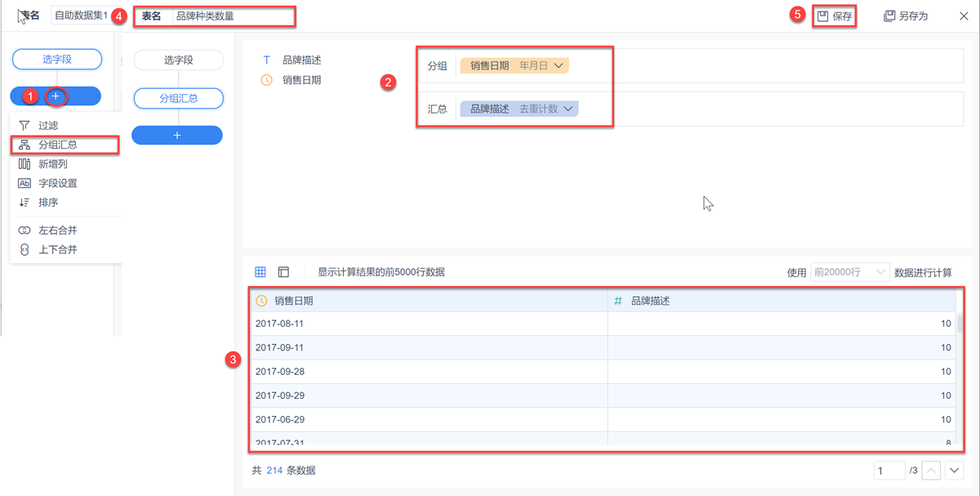Click the 214 record count
This screenshot has height=496, width=980.
pyautogui.click(x=274, y=471)
